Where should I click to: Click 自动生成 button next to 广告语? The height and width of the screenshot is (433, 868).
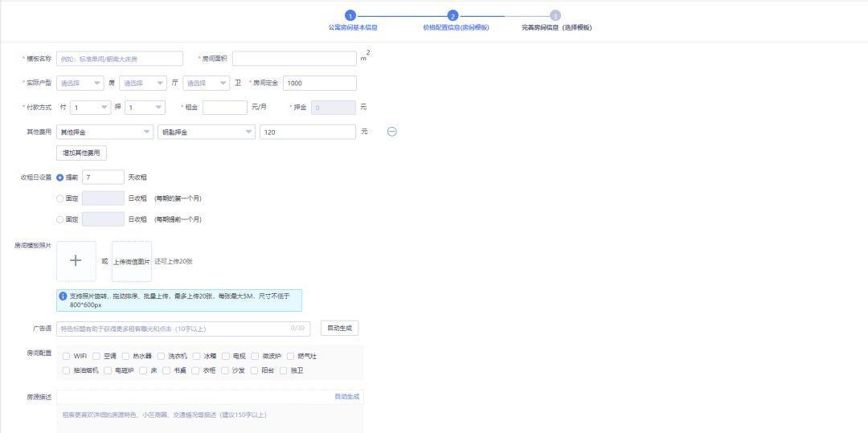(x=339, y=328)
